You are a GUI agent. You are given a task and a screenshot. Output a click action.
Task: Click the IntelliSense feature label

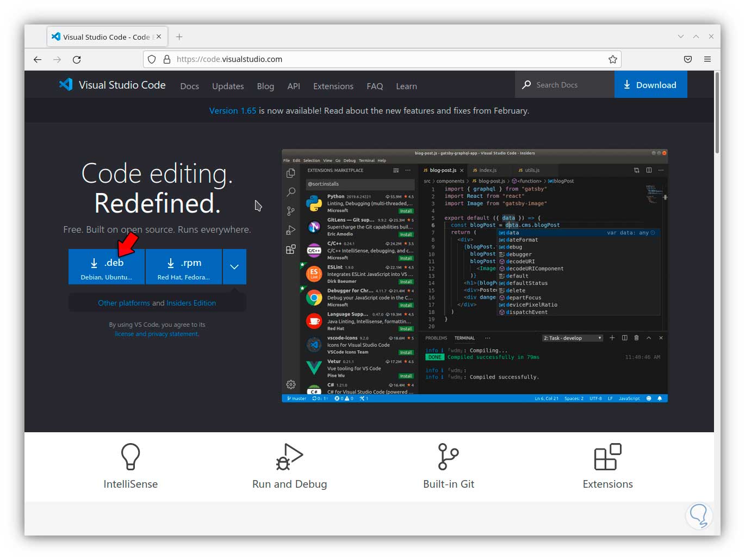pyautogui.click(x=131, y=484)
